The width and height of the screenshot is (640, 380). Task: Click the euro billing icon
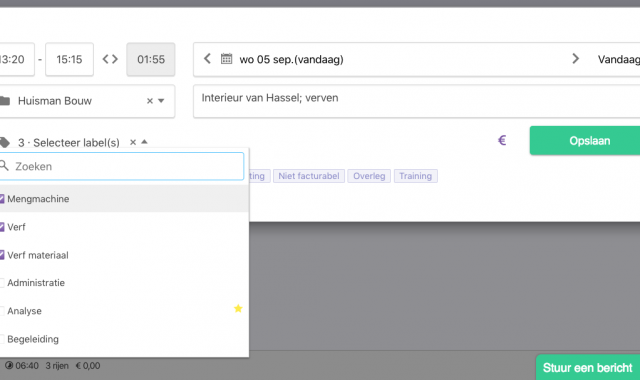click(502, 140)
